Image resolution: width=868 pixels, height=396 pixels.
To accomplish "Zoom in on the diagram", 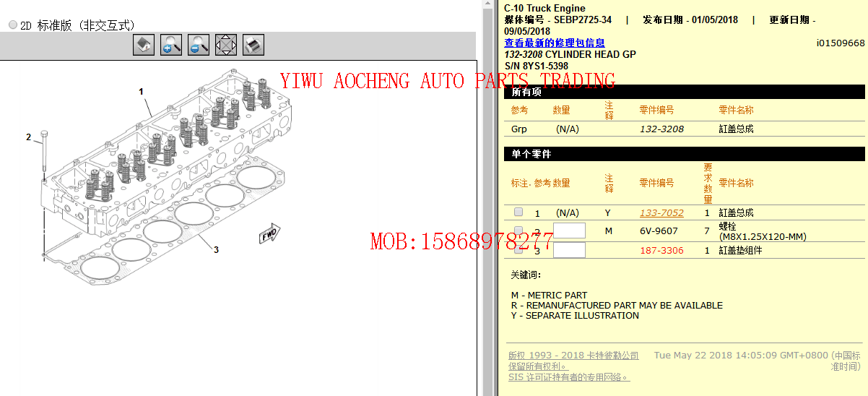I will 171,45.
